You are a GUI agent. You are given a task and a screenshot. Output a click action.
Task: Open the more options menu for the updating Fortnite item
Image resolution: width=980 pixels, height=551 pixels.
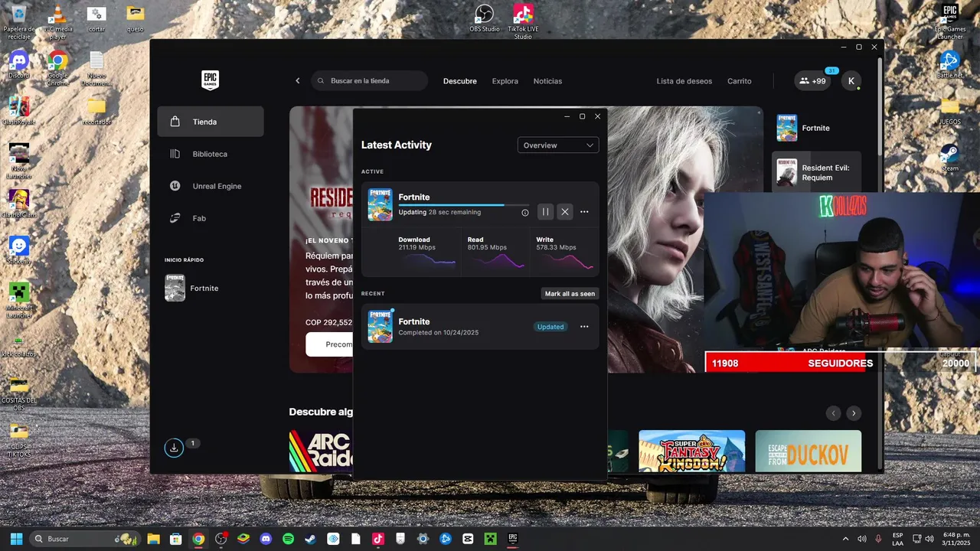[584, 212]
